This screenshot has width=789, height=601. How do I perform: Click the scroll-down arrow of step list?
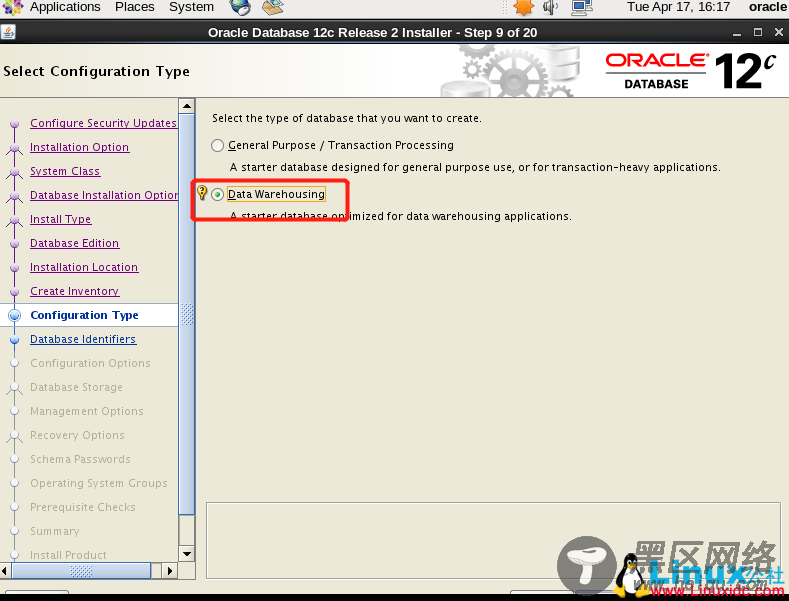187,554
